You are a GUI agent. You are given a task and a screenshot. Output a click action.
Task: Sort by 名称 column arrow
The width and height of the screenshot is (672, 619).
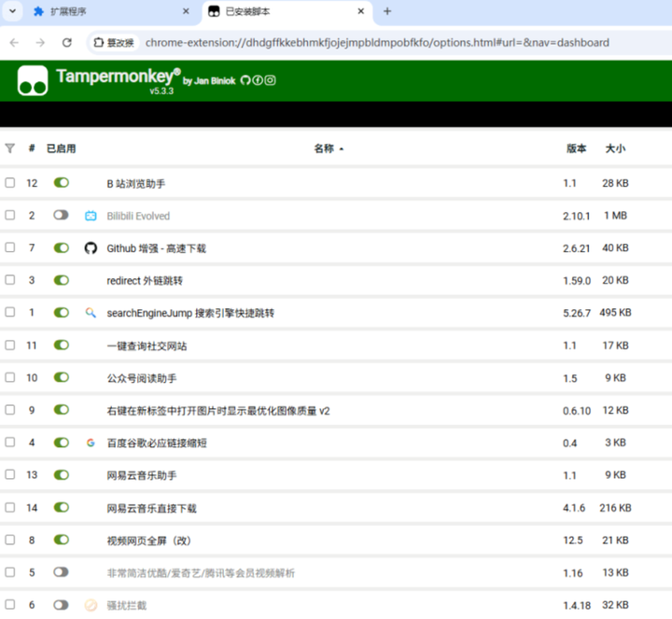coord(342,149)
